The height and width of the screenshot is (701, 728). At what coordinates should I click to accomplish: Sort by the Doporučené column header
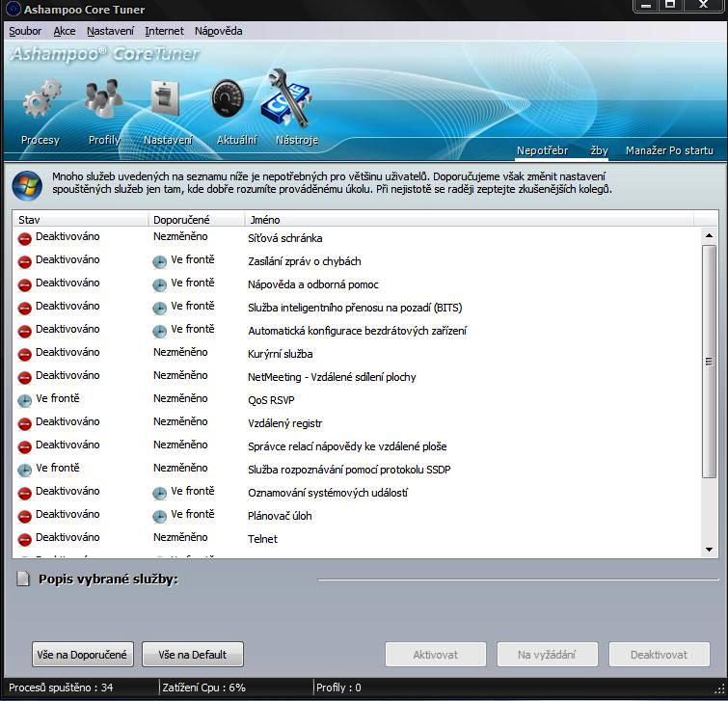pyautogui.click(x=197, y=220)
